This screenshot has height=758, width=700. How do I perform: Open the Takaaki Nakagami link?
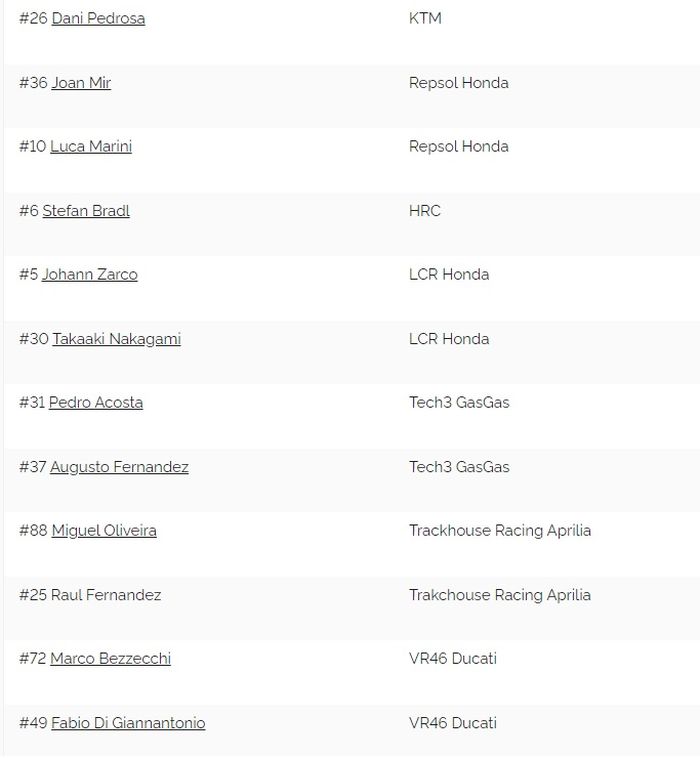coord(116,339)
